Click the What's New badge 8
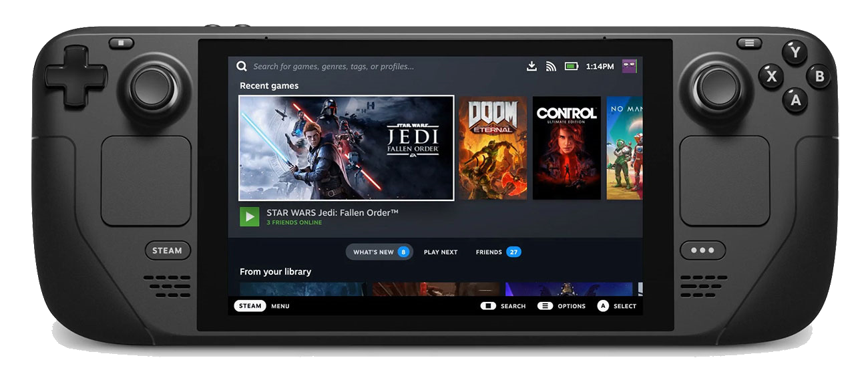868x372 pixels. click(x=403, y=252)
